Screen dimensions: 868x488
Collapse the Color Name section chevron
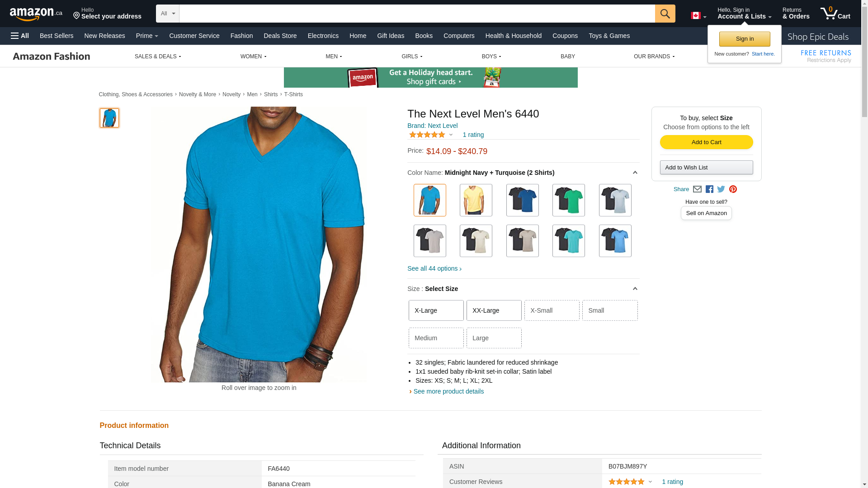pos(635,173)
